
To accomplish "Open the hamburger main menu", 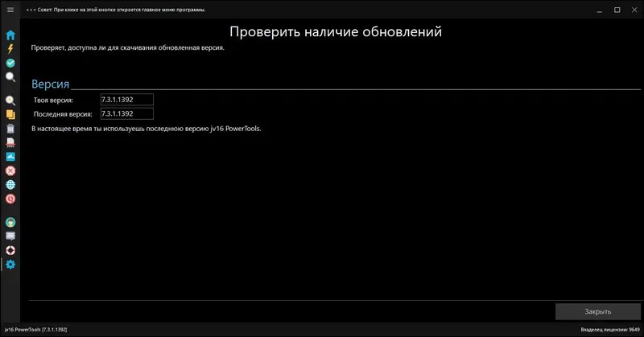I will [10, 10].
